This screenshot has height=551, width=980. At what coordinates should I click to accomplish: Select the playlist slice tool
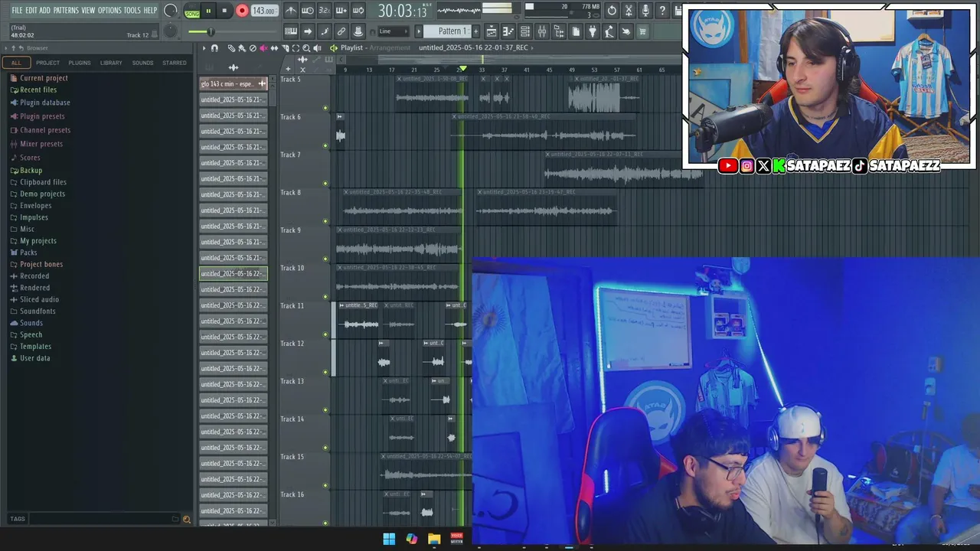[285, 48]
